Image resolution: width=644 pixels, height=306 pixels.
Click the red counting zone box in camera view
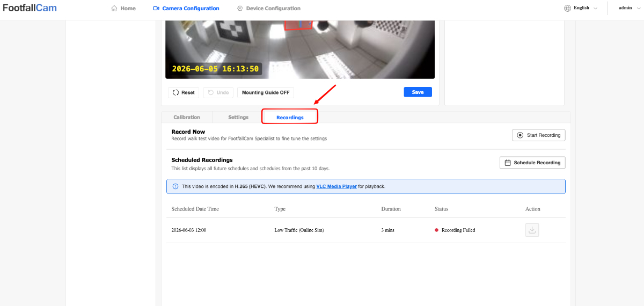tap(298, 25)
